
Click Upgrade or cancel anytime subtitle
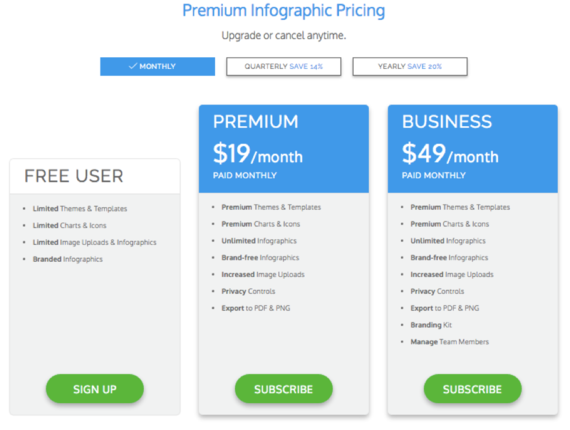tap(284, 36)
